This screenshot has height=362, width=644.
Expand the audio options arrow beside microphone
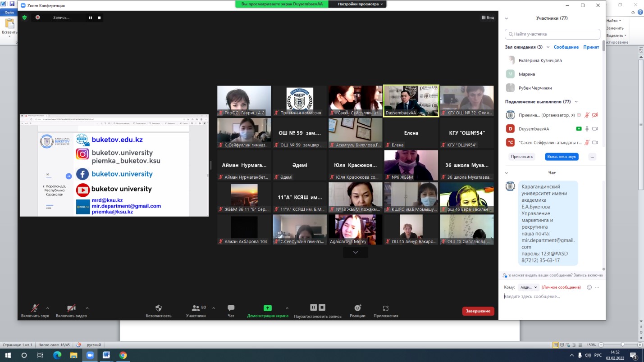pos(47,308)
